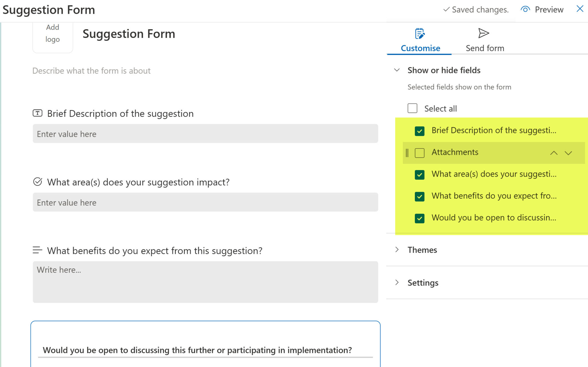Image resolution: width=588 pixels, height=367 pixels.
Task: Uncheck Brief Description of the suggestion field
Action: tap(419, 131)
